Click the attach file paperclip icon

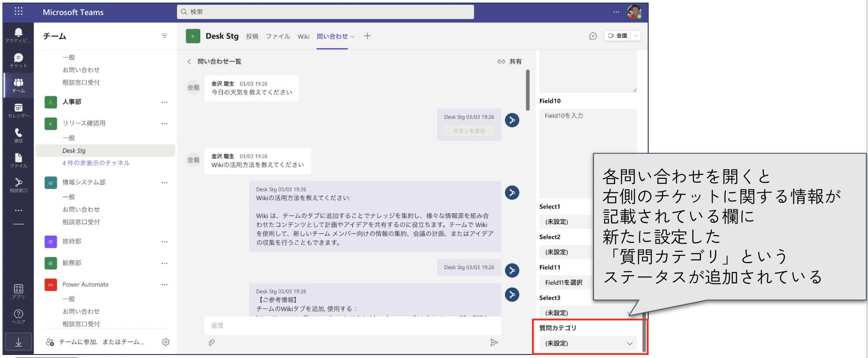(x=211, y=342)
